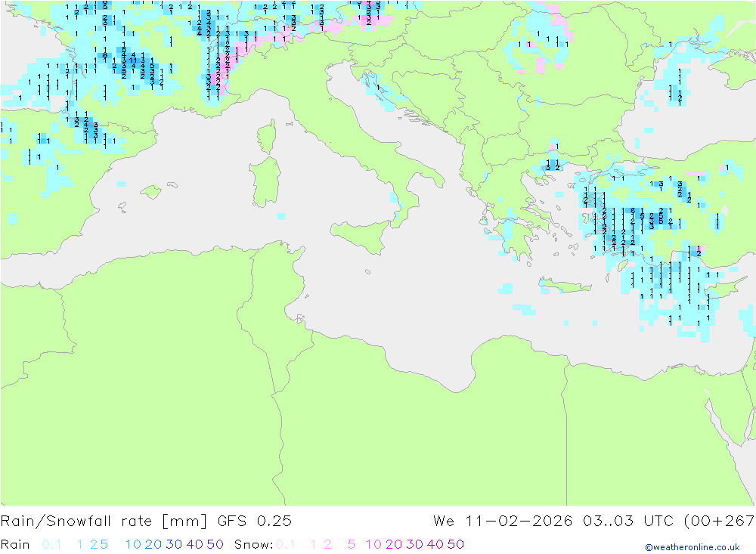Select the "GFS 0.25" model label
This screenshot has width=756, height=554.
point(255,522)
